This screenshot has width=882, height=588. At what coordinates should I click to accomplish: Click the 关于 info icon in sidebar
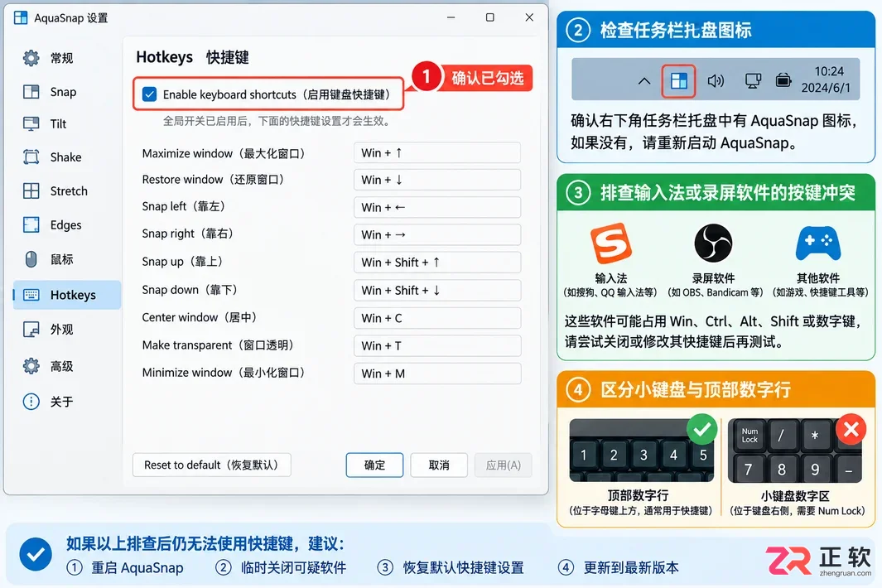(x=31, y=401)
